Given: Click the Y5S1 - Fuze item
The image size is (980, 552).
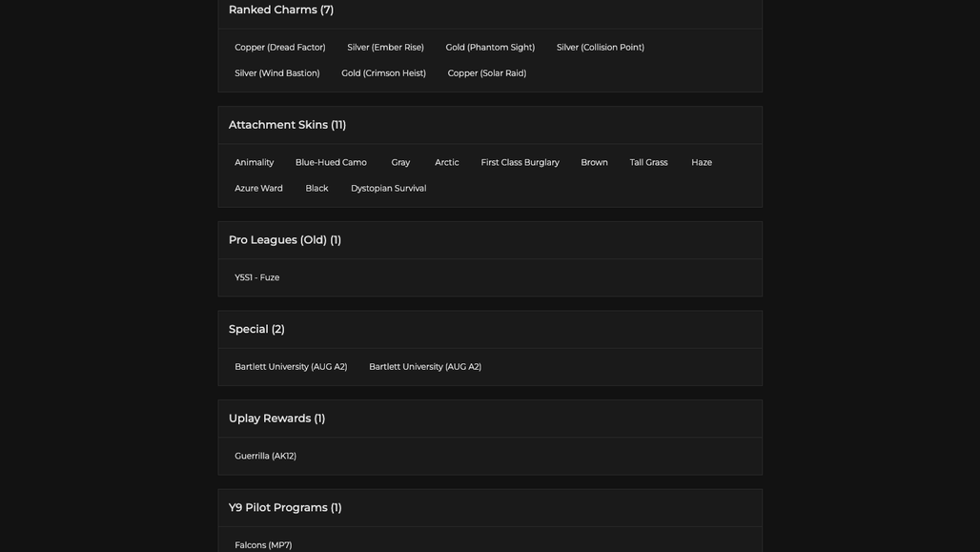Looking at the screenshot, I should pyautogui.click(x=256, y=277).
